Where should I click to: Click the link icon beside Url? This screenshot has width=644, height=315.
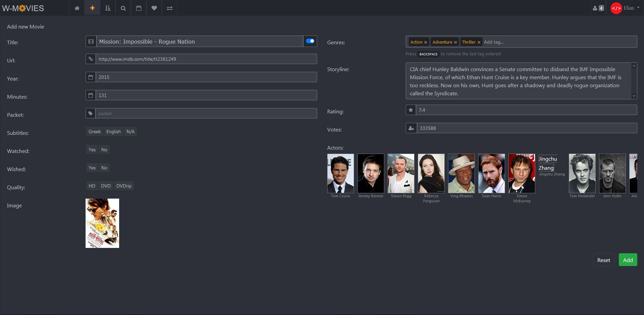91,59
